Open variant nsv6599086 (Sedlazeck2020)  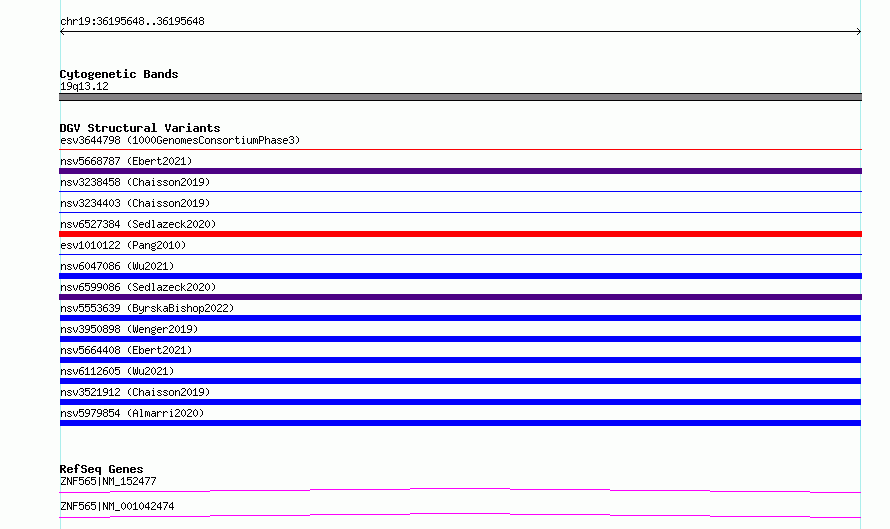pyautogui.click(x=138, y=287)
